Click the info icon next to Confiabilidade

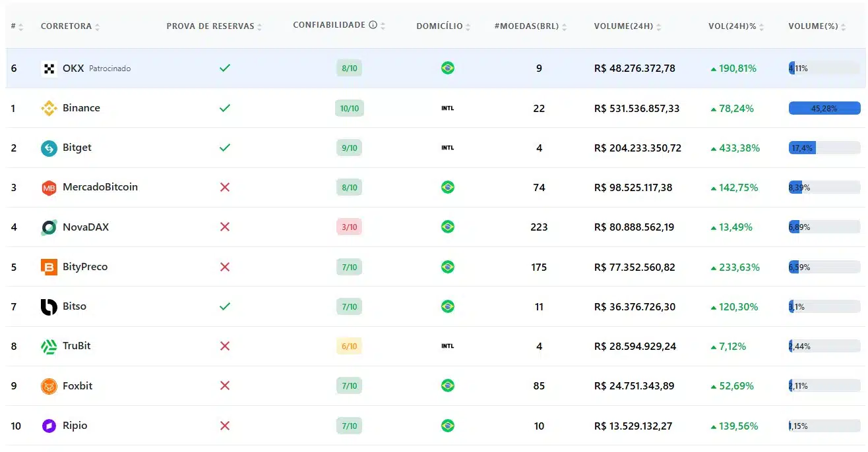(373, 25)
